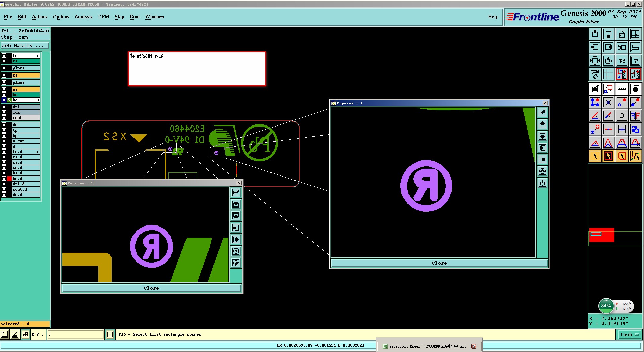
Task: Switch to Microsoft Excel taskbar window
Action: (429, 346)
